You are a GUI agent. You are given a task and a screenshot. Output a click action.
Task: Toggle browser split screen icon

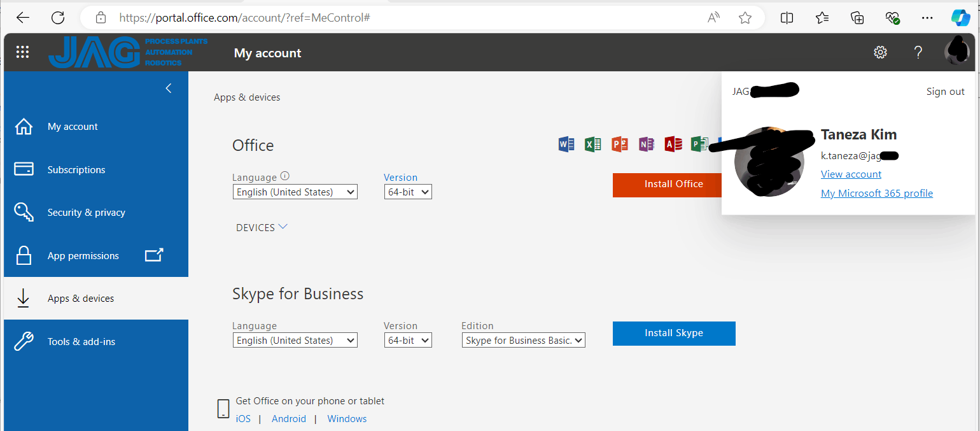(787, 18)
